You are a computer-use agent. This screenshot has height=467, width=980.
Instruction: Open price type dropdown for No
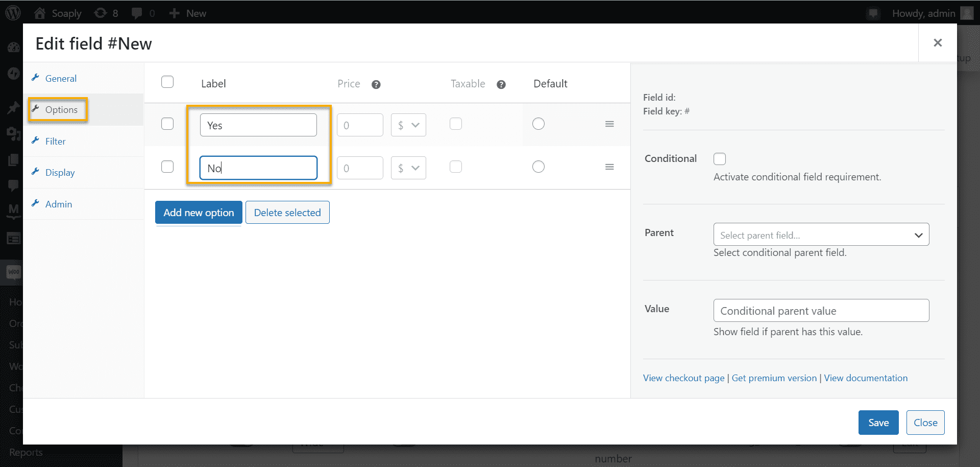(408, 168)
